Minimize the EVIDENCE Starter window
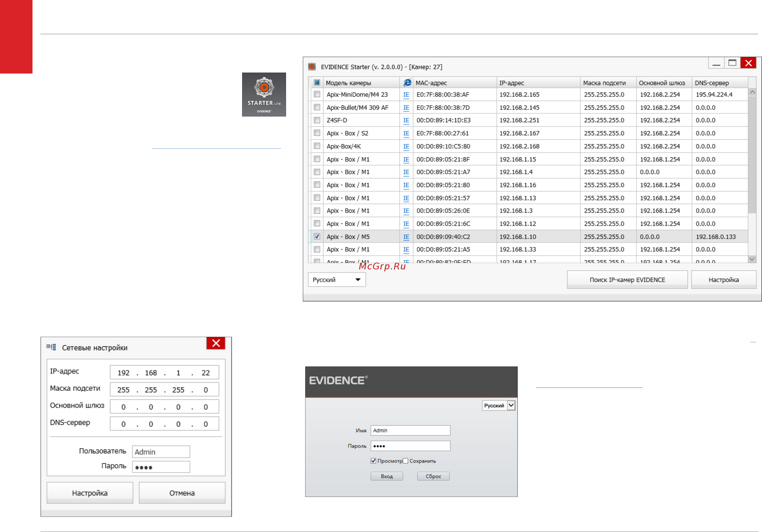Screen dimensions: 762x532 pyautogui.click(x=716, y=63)
